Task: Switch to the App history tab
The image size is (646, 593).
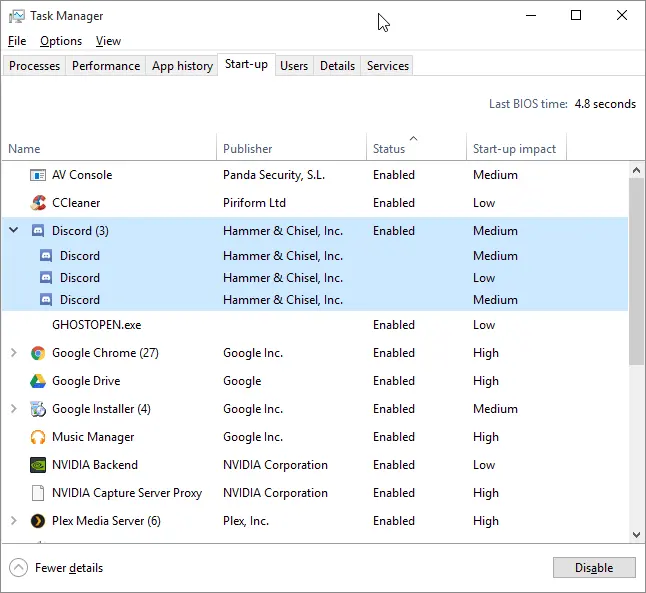Action: (182, 66)
